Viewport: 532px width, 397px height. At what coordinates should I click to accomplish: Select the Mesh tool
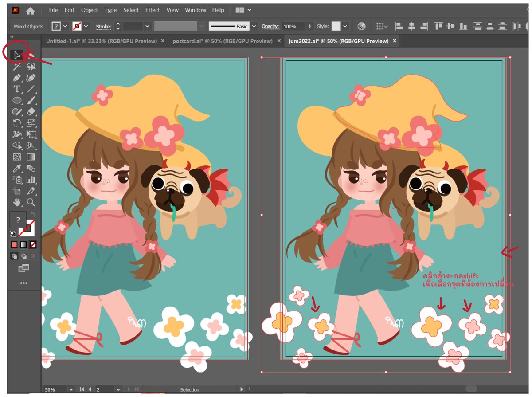17,157
